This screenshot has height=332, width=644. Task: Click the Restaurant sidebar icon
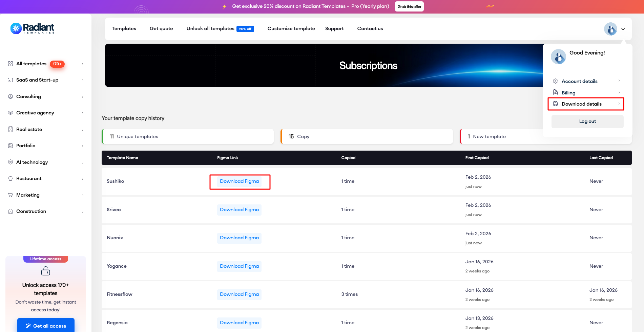(11, 178)
